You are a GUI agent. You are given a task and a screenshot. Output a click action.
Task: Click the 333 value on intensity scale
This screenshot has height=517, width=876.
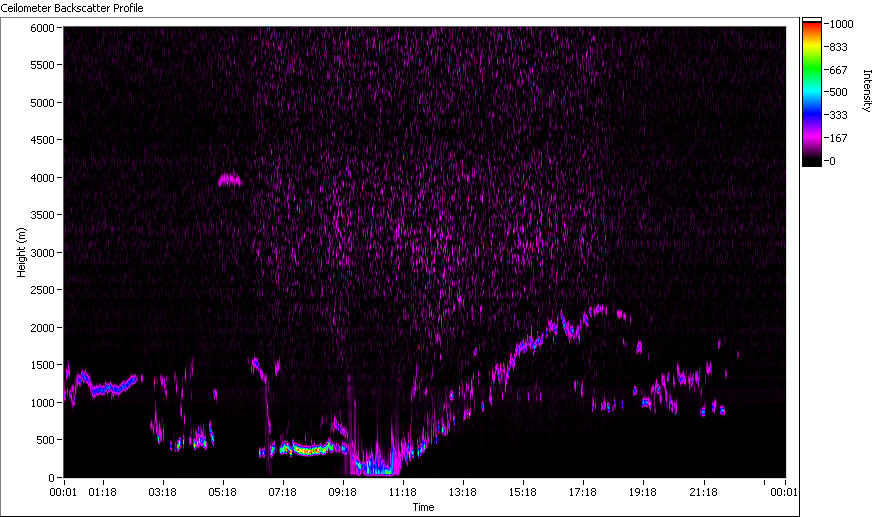(838, 115)
